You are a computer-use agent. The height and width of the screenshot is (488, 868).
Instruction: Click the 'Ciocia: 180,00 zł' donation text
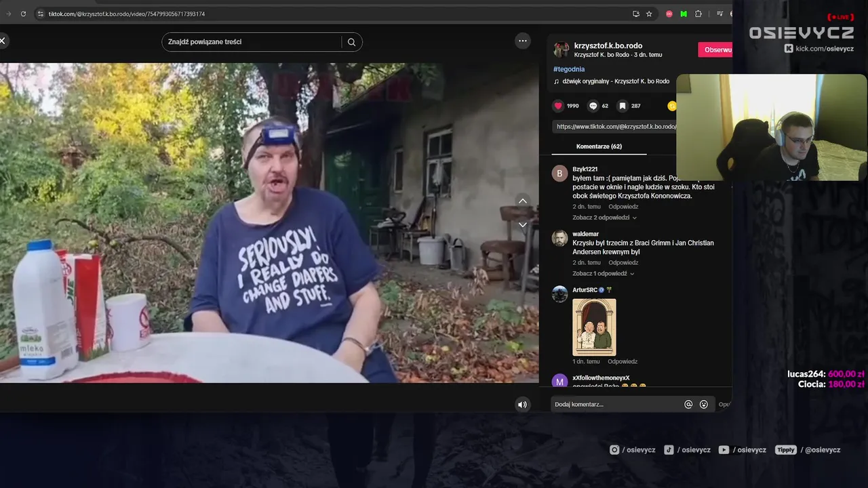point(831,384)
